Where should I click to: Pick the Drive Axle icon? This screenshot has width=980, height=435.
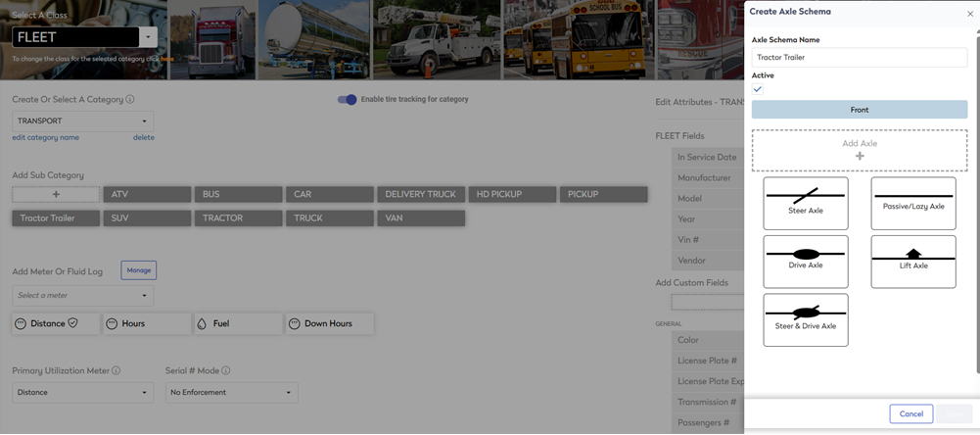(805, 261)
